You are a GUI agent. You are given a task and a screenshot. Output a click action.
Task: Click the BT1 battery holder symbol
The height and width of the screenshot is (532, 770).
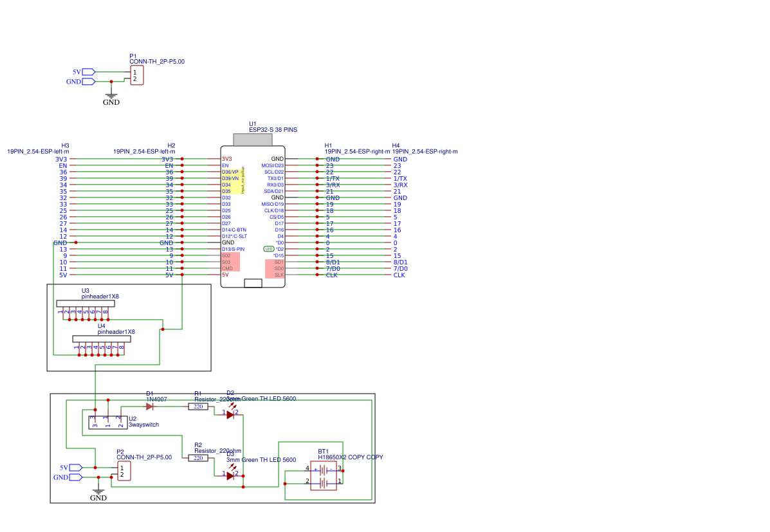(324, 475)
